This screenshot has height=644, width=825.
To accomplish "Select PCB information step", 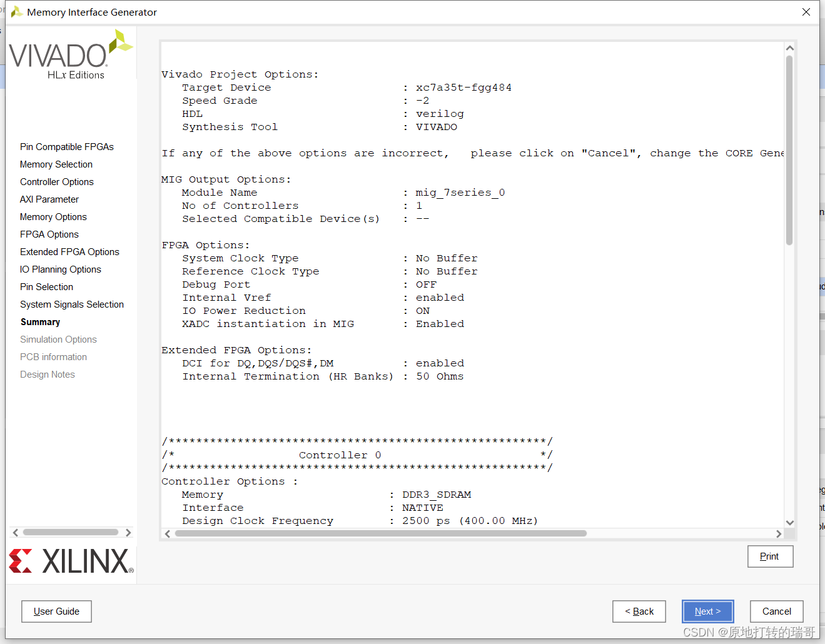I will point(53,357).
